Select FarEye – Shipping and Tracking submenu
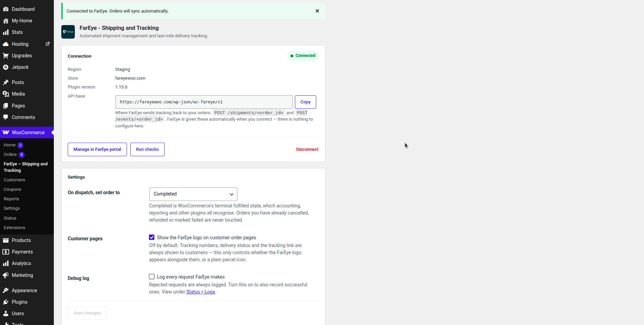644x325 pixels. click(x=26, y=167)
